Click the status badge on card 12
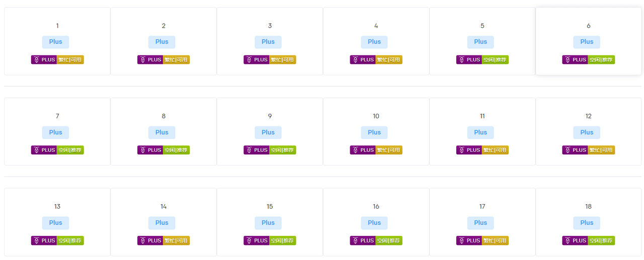This screenshot has height=260, width=644. coord(589,150)
